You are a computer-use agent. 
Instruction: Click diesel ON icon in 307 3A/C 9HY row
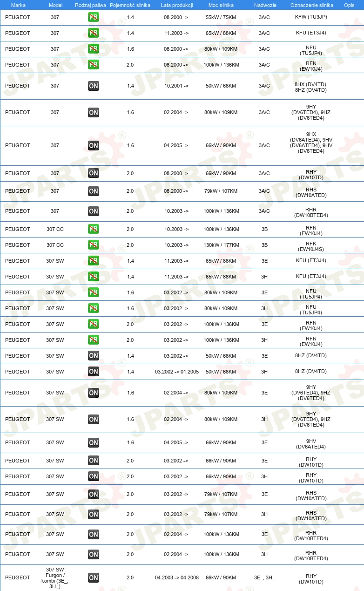point(93,112)
